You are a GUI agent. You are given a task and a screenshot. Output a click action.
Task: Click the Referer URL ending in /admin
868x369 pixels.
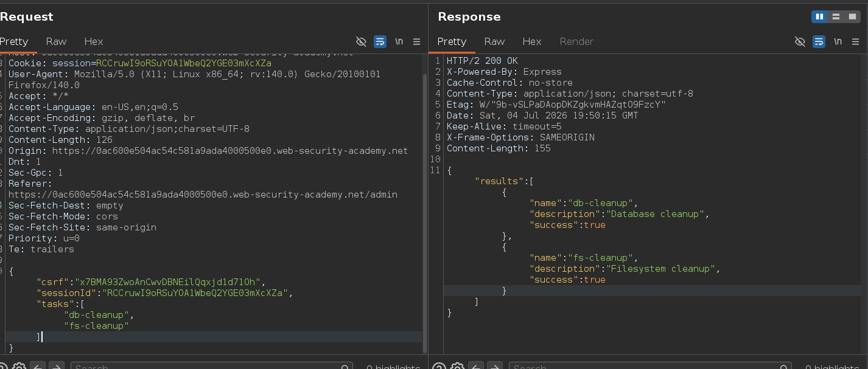[x=203, y=195]
